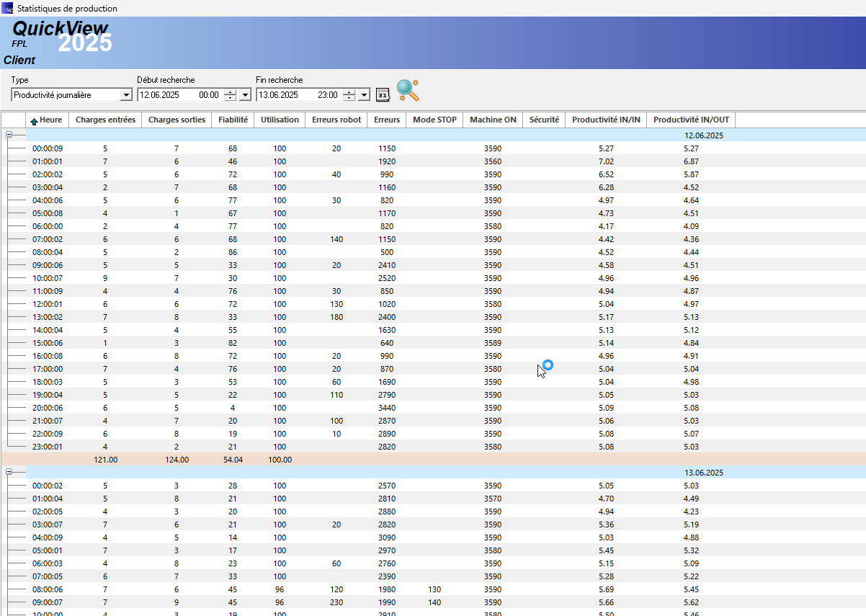Collapse the 12.06.2025 group

9,135
